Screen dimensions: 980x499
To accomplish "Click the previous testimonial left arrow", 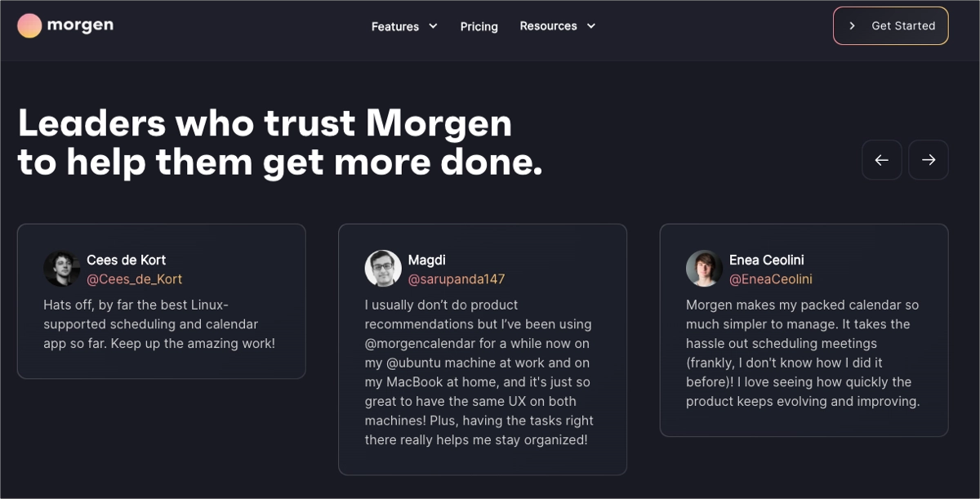I will pos(881,160).
